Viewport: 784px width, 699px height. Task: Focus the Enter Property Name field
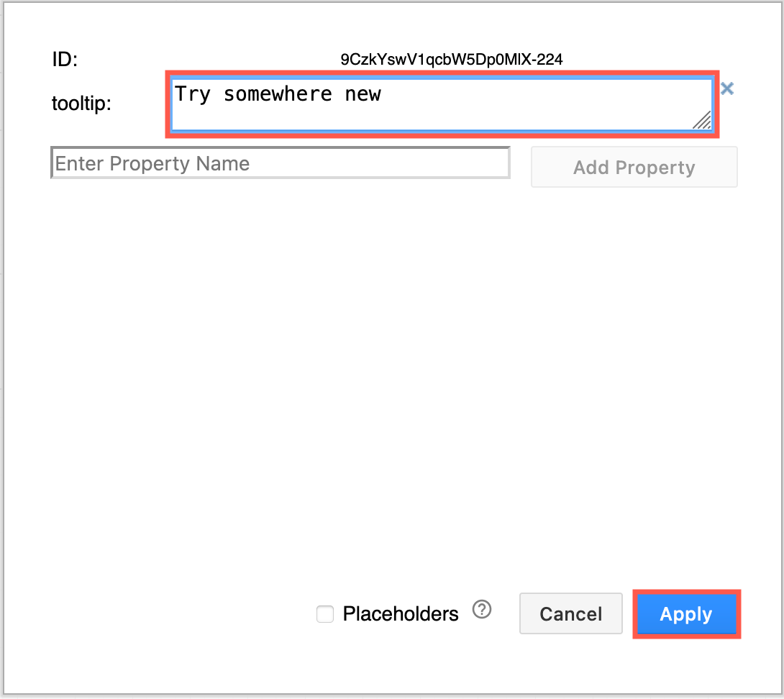click(281, 163)
